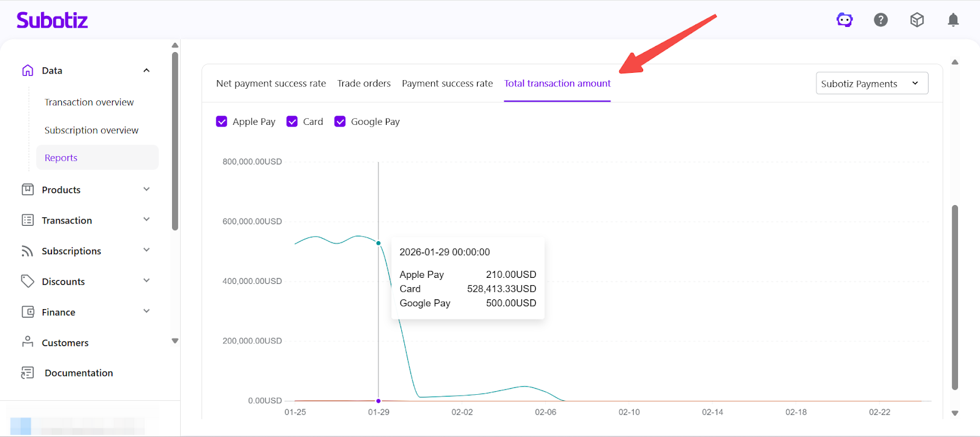Click the main content vertical scrollbar

coord(954,297)
